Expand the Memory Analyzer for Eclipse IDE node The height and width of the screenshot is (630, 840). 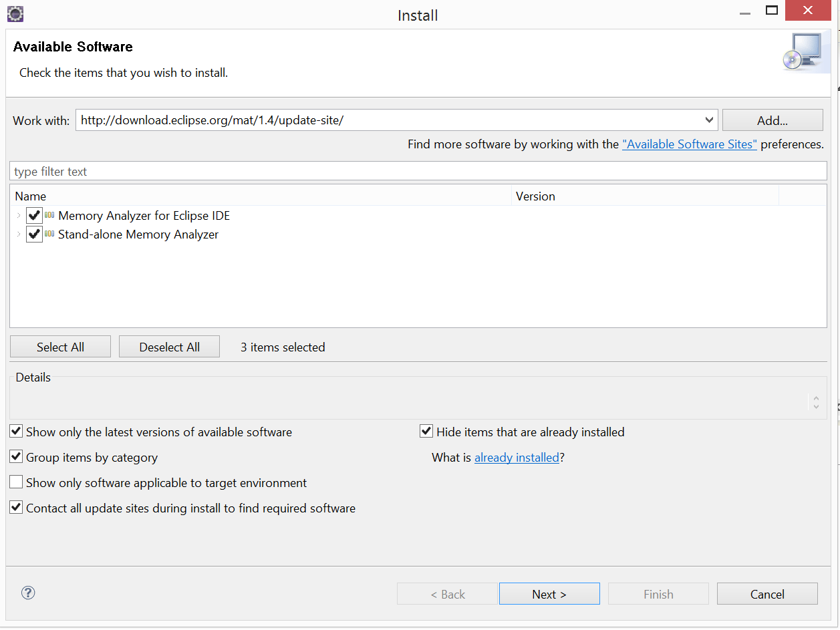(18, 215)
